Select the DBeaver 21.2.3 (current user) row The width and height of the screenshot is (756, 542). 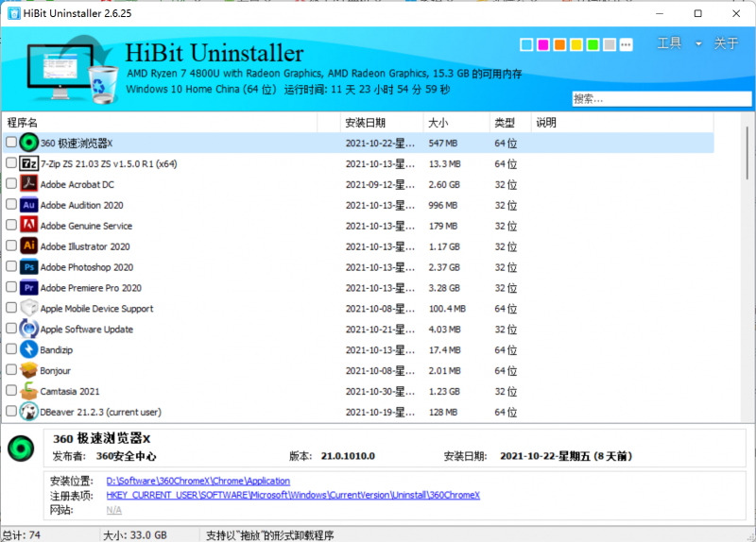[x=358, y=412]
